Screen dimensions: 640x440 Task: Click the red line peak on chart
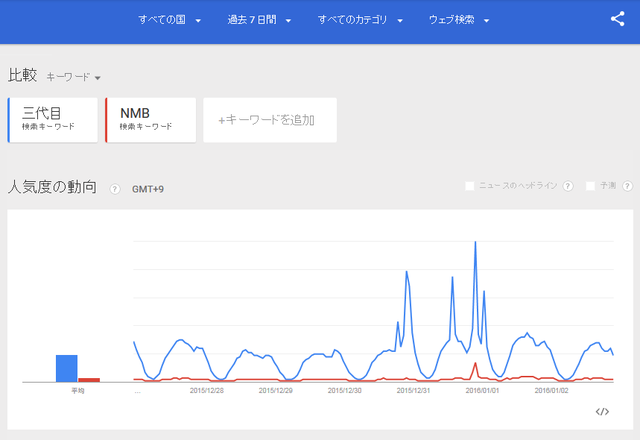(475, 362)
